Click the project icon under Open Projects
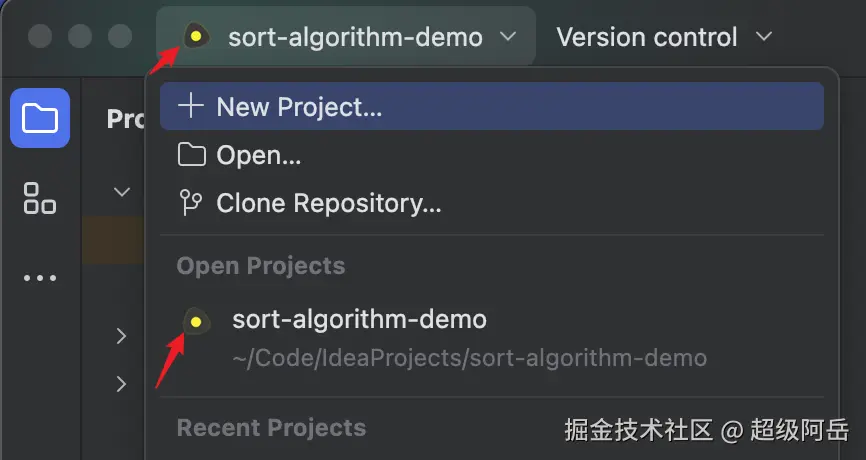 click(196, 321)
